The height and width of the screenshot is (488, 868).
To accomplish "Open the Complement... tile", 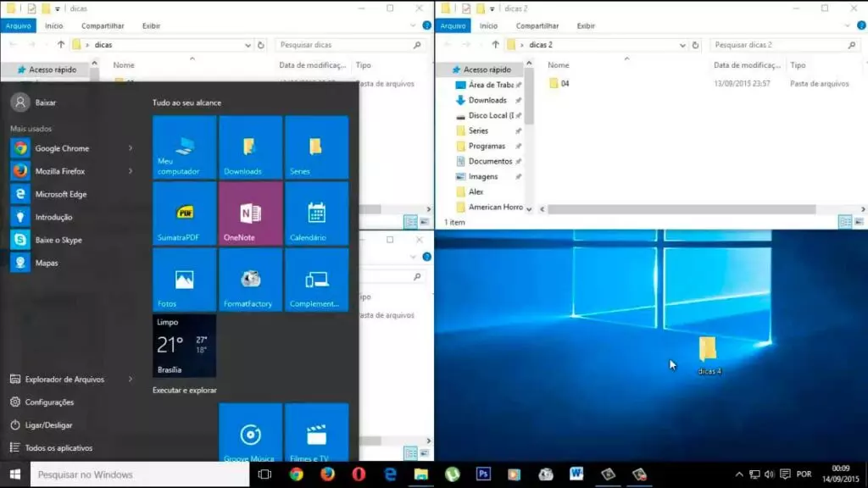I will click(x=317, y=280).
